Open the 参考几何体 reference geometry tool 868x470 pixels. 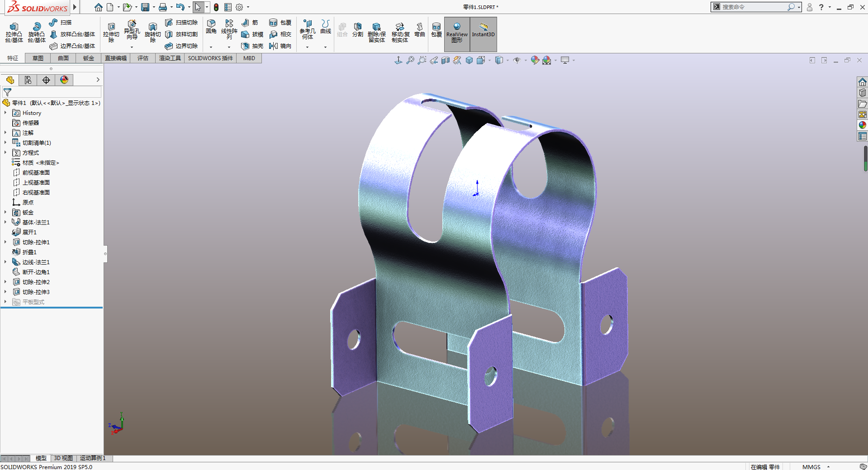point(308,29)
